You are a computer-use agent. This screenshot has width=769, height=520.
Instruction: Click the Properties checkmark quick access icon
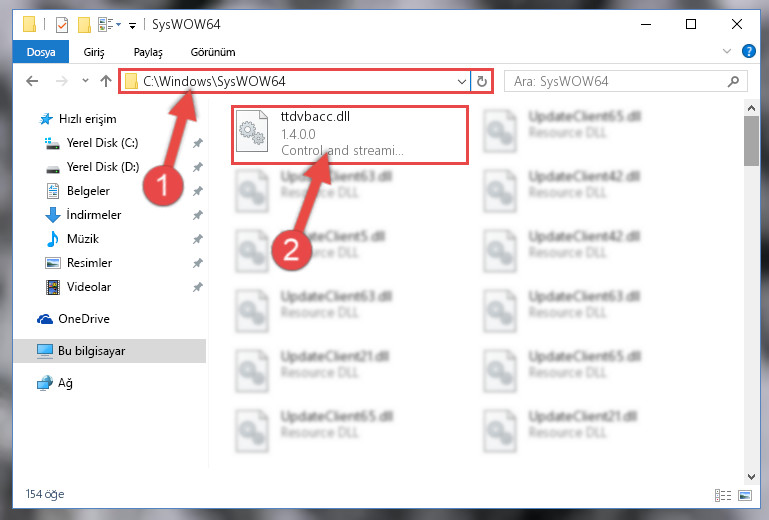(x=62, y=25)
